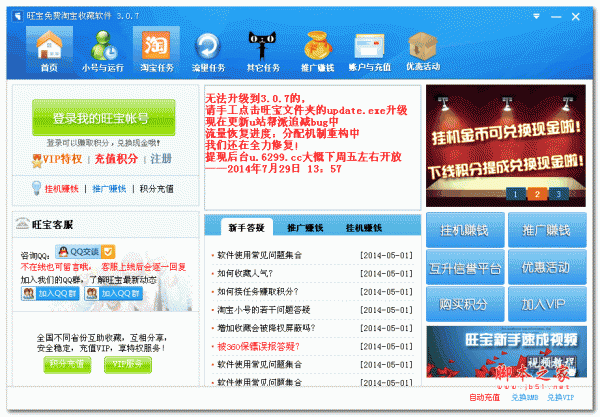Select banner slide 2 indicator
Screen dimensions: 600x417
coord(537,194)
